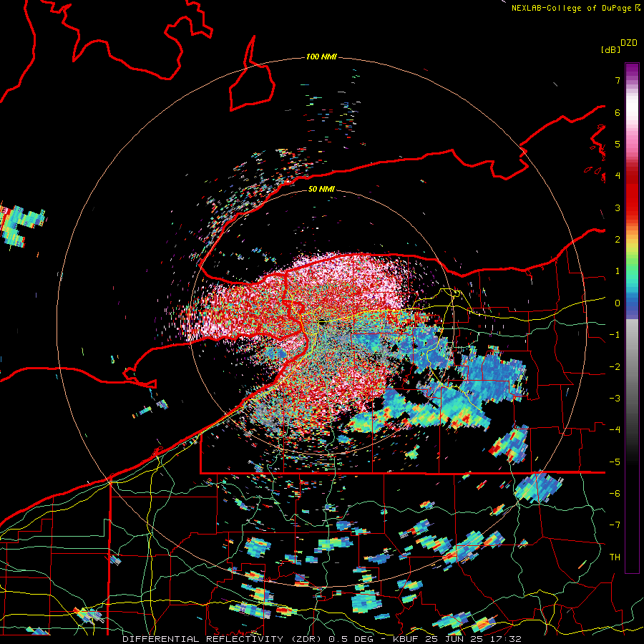644x644 pixels.
Task: Click the DZD legend title
Action: click(629, 43)
